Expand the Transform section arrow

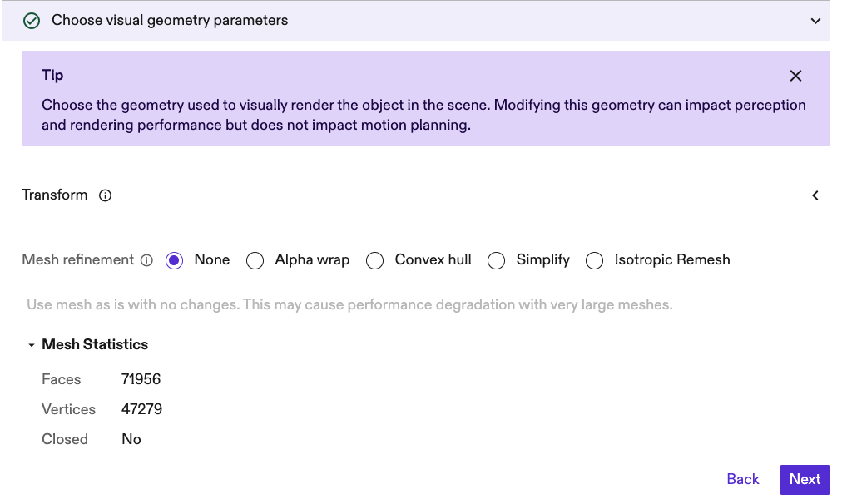(815, 195)
